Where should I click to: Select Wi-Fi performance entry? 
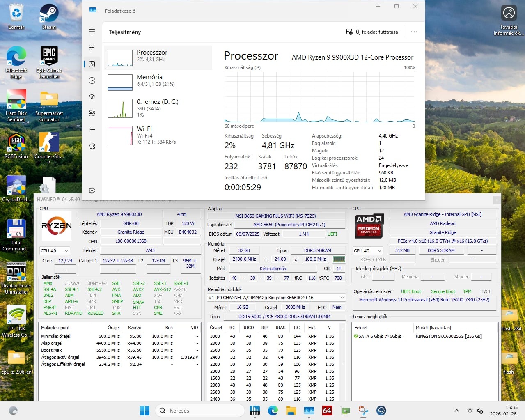click(x=158, y=135)
